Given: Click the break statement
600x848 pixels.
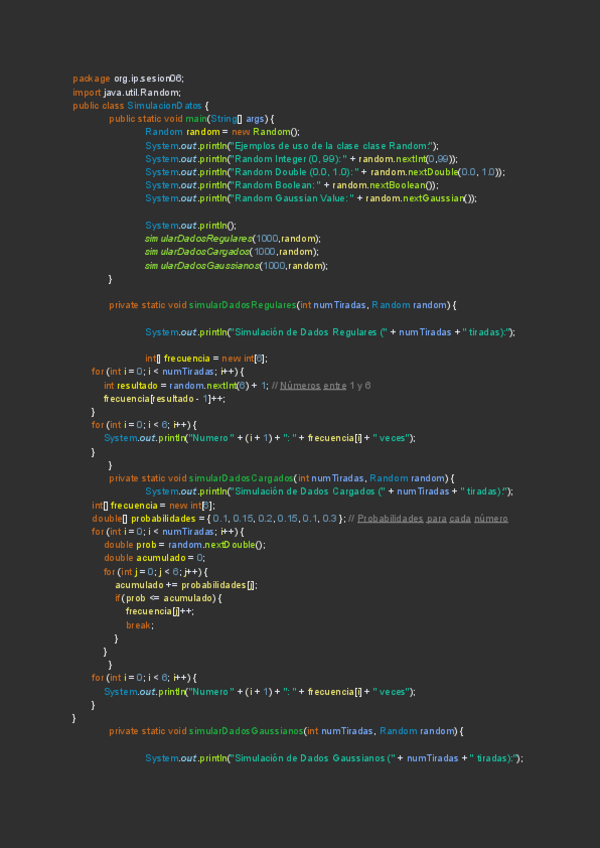Looking at the screenshot, I should point(139,625).
